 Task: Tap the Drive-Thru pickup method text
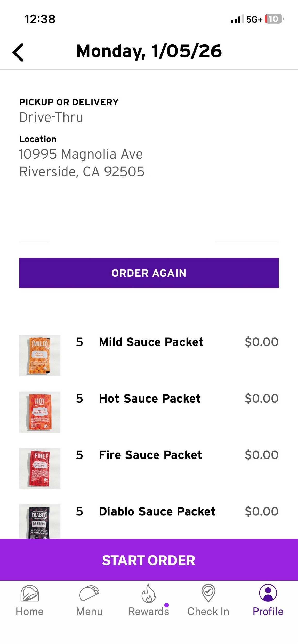click(x=51, y=117)
